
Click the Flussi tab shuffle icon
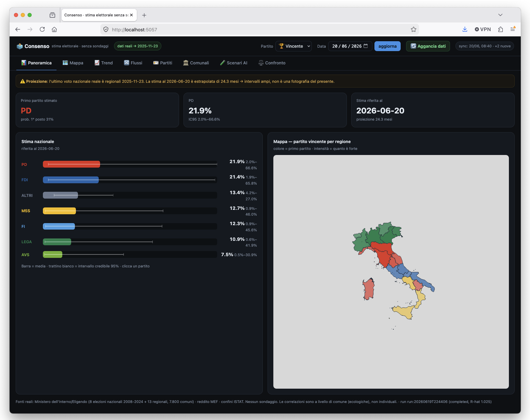pos(127,63)
